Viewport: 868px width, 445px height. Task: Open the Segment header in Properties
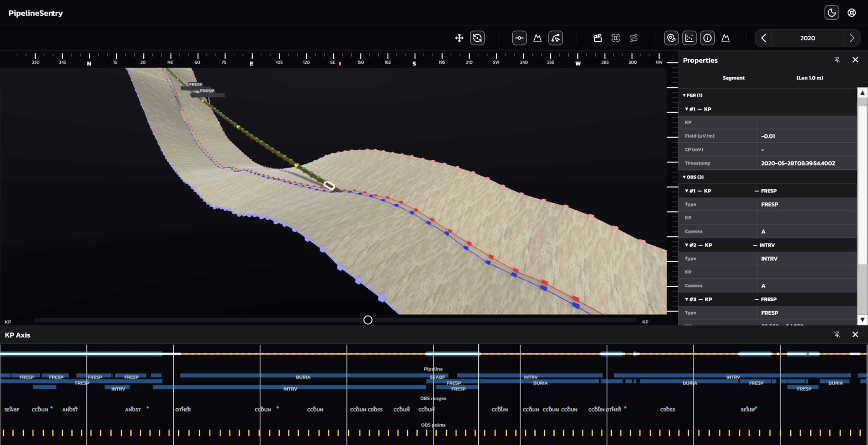click(734, 78)
